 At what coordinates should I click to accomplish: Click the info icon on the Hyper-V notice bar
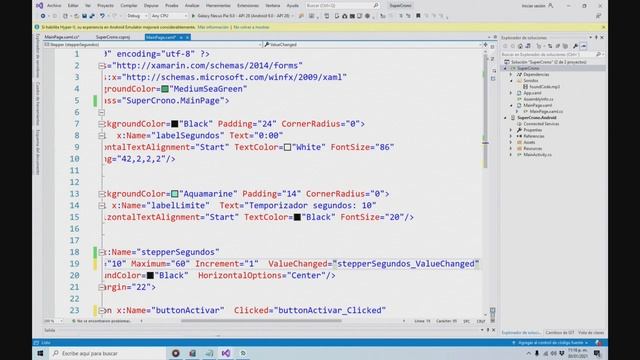37,27
